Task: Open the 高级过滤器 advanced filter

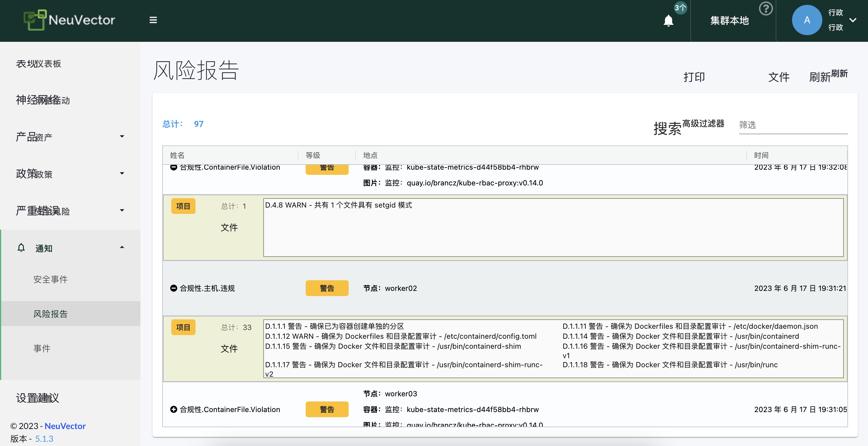Action: coord(703,124)
